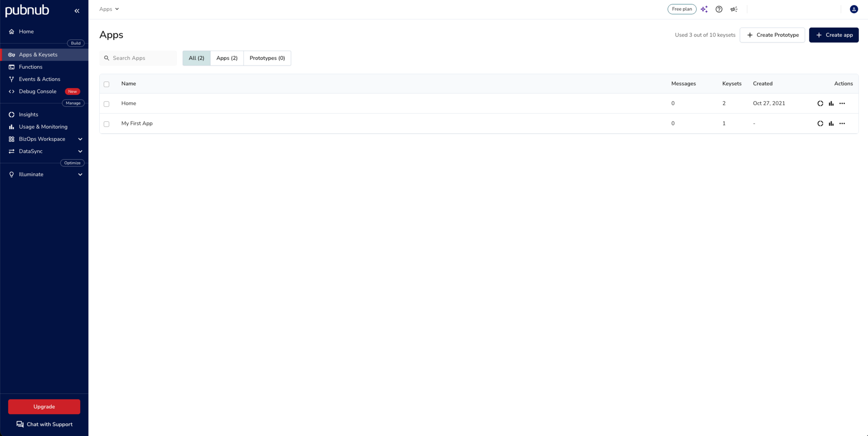Open the AI sparkle assistant icon
Viewport: 868px width, 436px height.
(704, 9)
